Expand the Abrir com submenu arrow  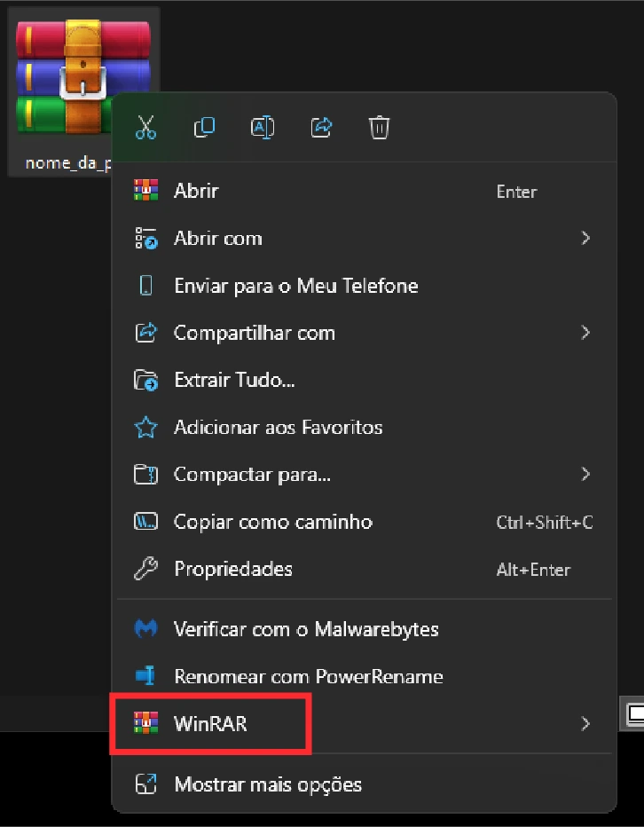point(585,238)
